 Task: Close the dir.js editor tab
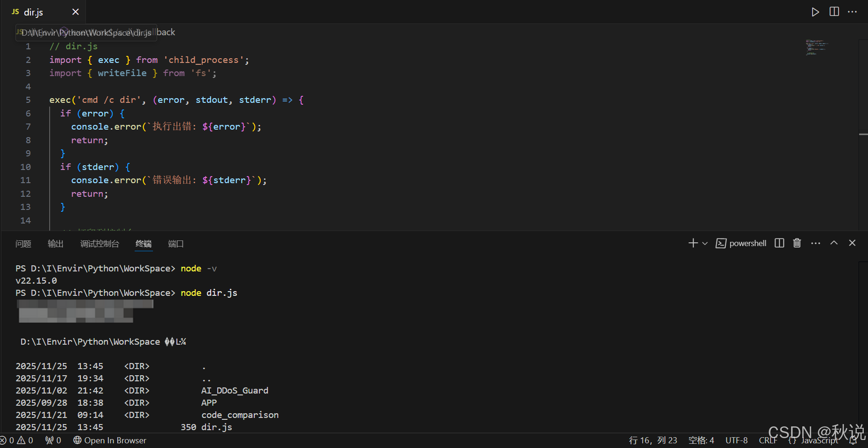click(76, 12)
